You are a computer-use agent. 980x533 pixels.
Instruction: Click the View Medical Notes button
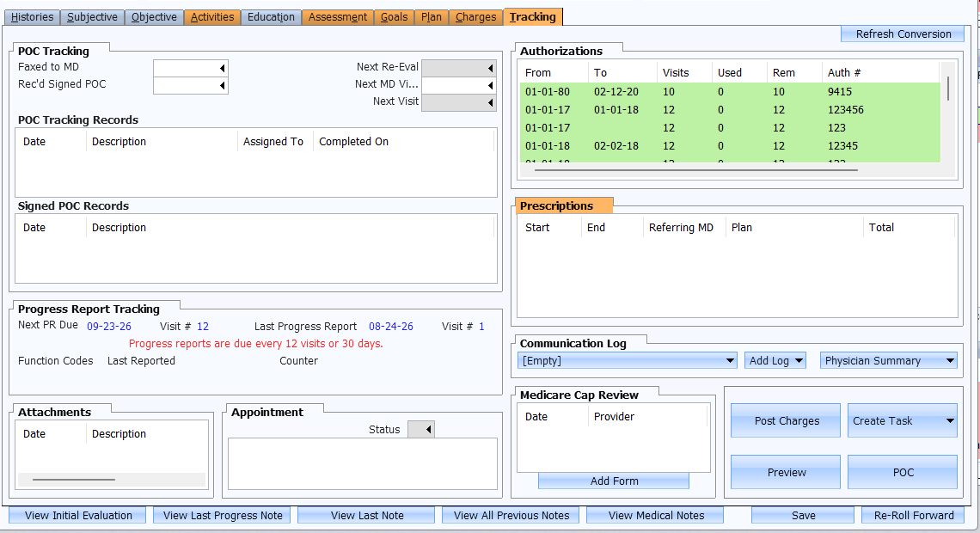point(656,516)
